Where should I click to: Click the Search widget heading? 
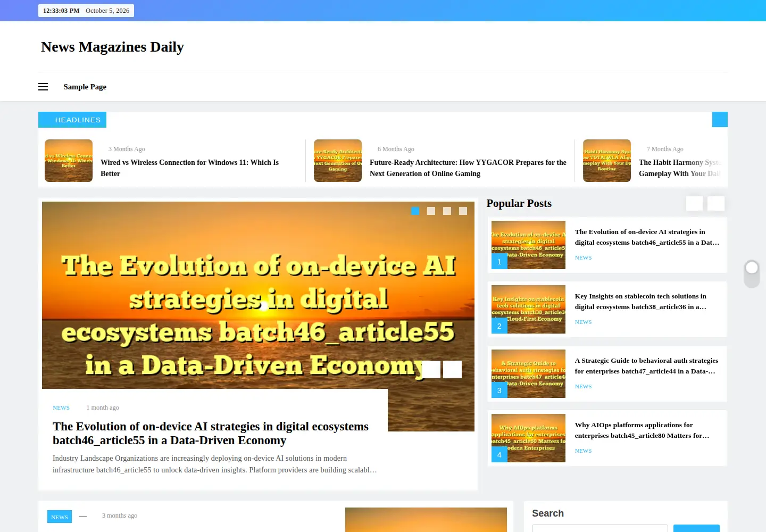tap(548, 513)
